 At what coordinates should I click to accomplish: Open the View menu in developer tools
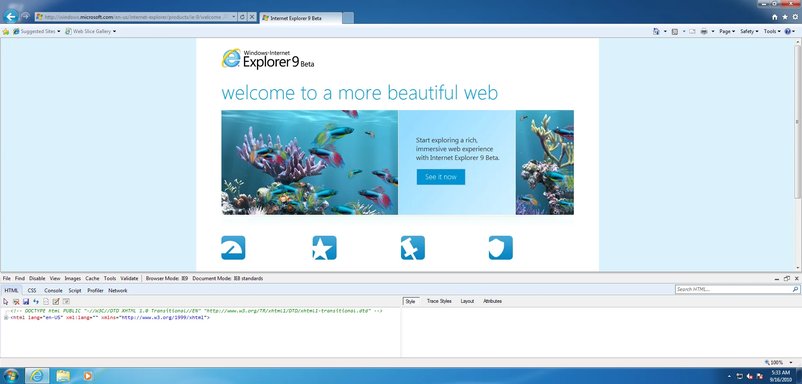(x=55, y=279)
